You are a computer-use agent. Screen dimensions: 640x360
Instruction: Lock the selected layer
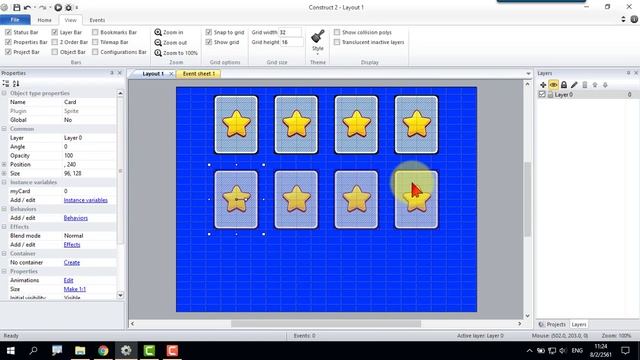[x=564, y=85]
